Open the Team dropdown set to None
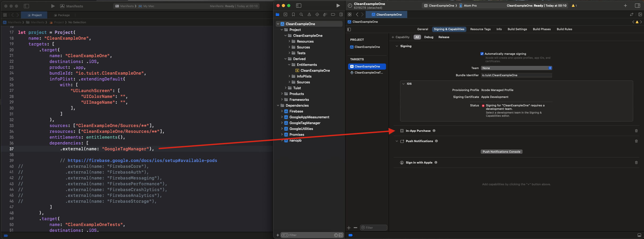 [516, 68]
